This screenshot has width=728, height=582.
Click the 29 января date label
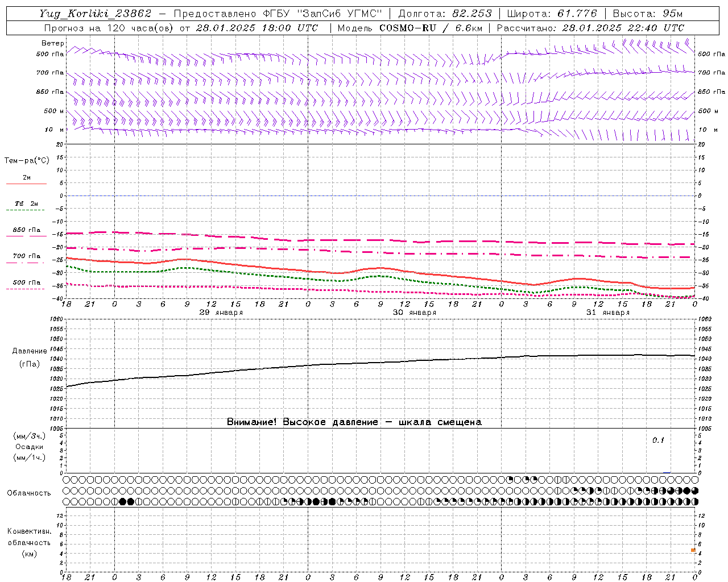click(221, 313)
